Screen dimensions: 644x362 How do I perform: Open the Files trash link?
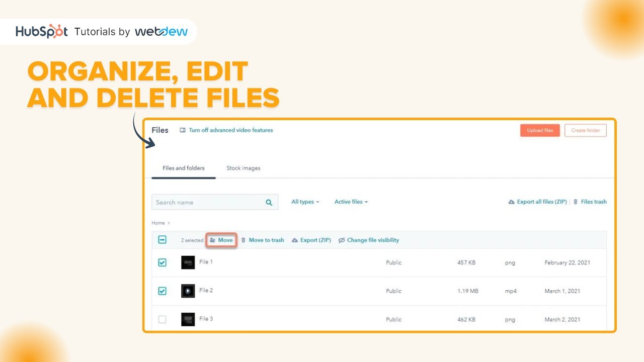[x=590, y=202]
